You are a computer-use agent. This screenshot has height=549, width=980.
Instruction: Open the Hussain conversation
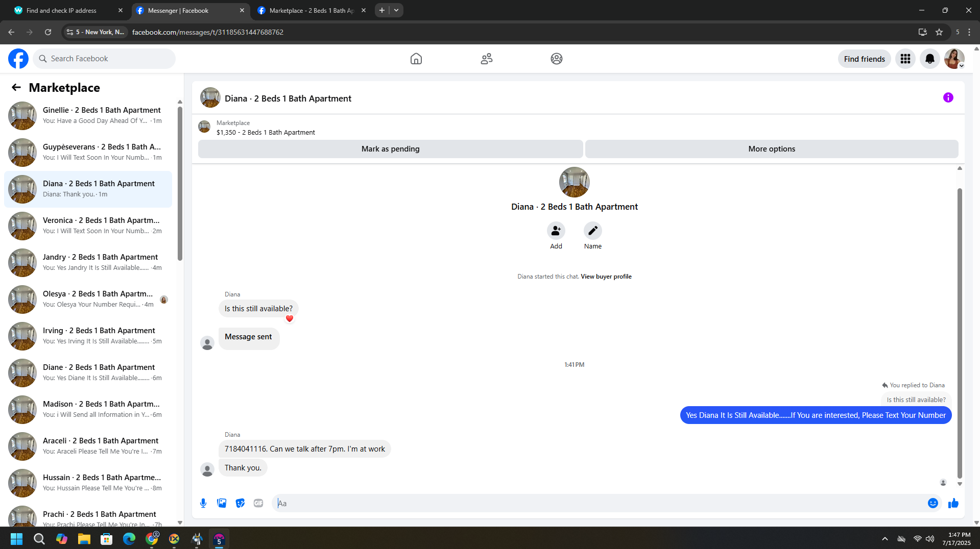point(88,483)
